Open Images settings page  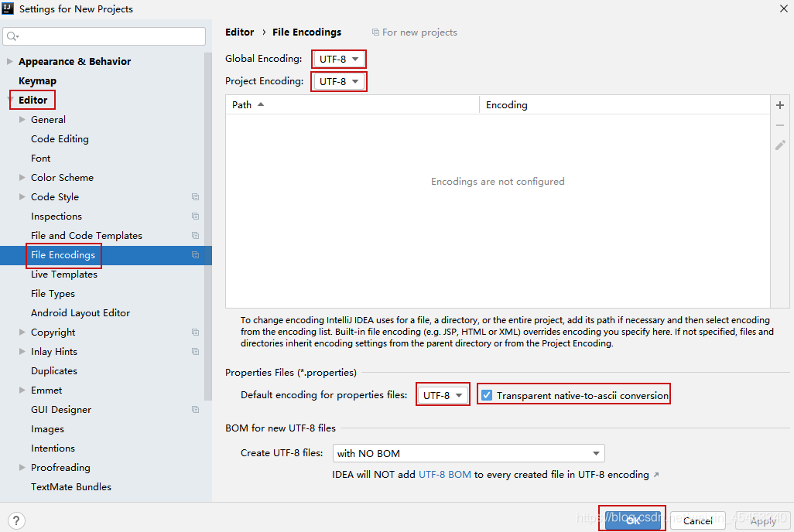(x=48, y=428)
